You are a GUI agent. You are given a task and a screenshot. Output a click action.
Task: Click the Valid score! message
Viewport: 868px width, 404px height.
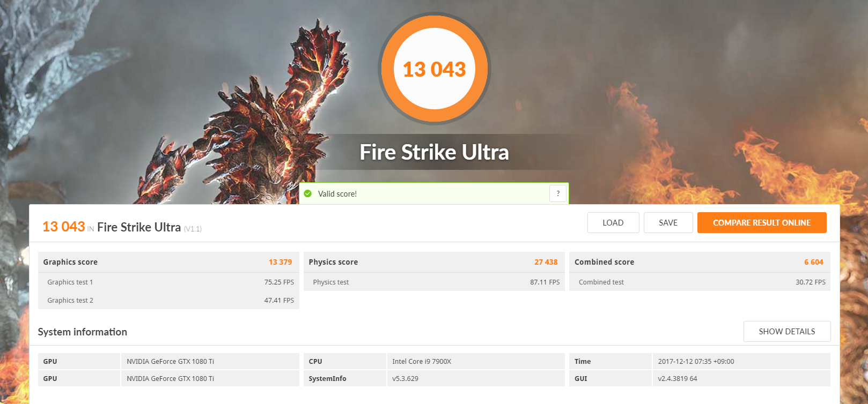[x=337, y=194]
